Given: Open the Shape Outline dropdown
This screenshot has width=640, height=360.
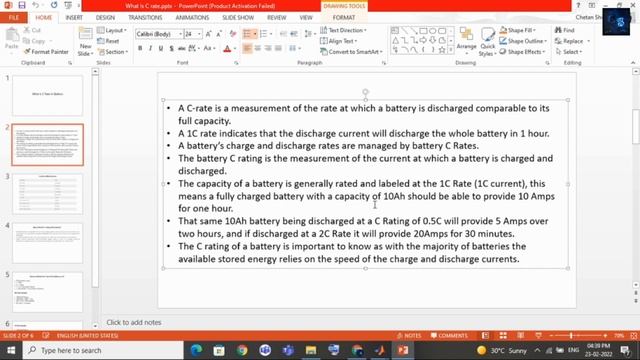Looking at the screenshot, I should [x=523, y=41].
